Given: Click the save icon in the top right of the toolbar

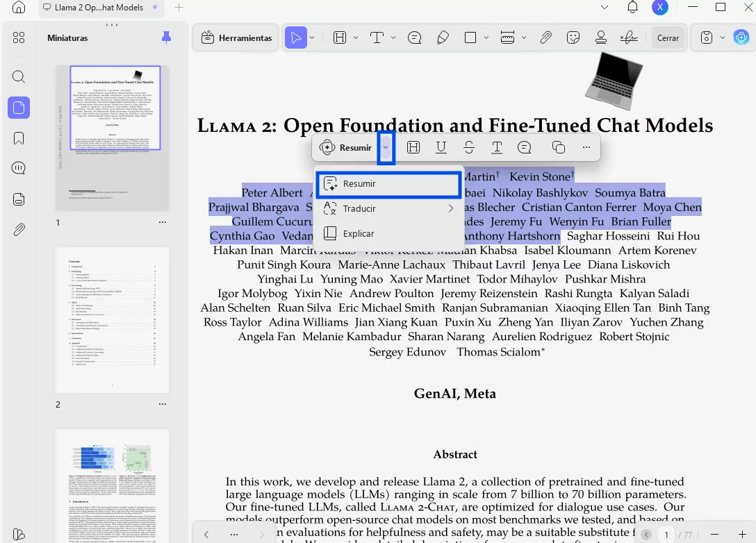Looking at the screenshot, I should pos(707,37).
